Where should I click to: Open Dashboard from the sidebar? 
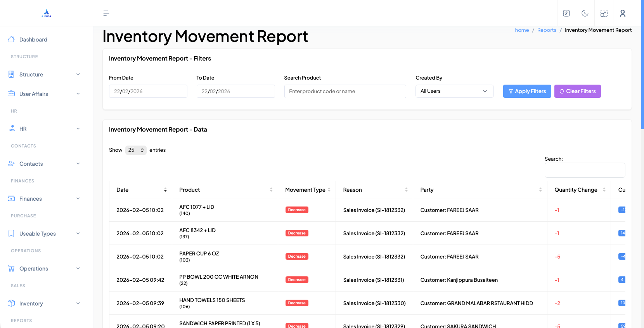pos(33,40)
